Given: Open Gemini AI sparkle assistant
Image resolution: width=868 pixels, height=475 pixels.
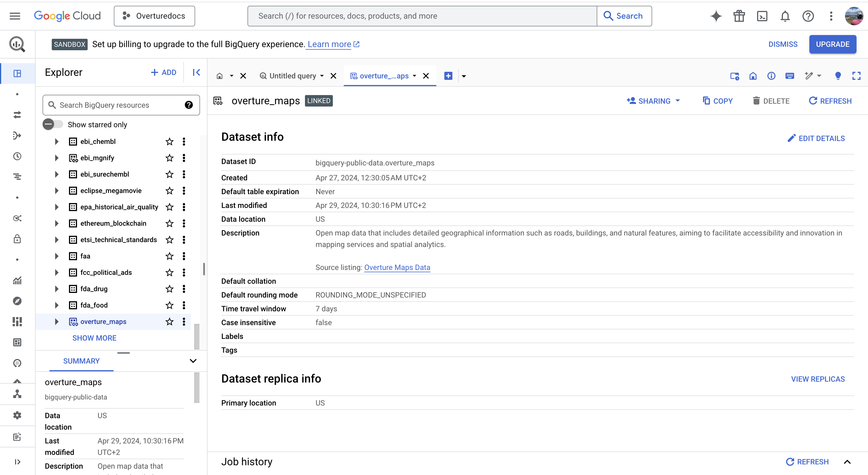Looking at the screenshot, I should pos(716,16).
